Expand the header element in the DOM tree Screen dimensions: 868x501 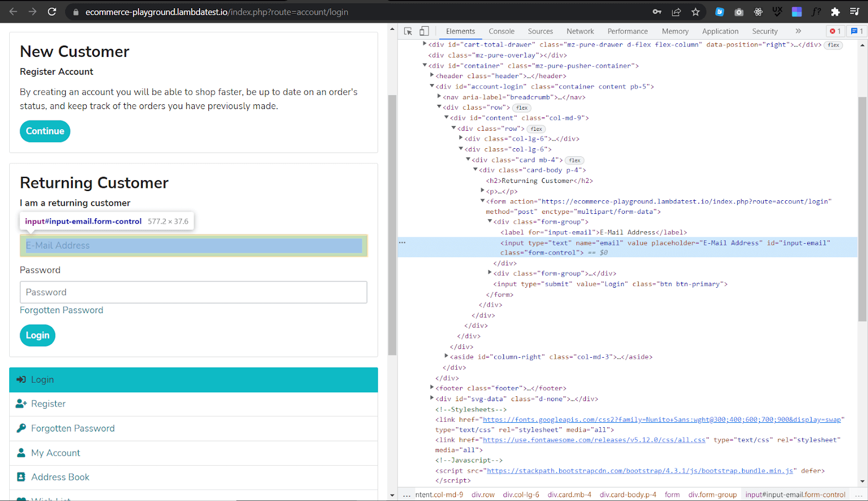point(431,75)
